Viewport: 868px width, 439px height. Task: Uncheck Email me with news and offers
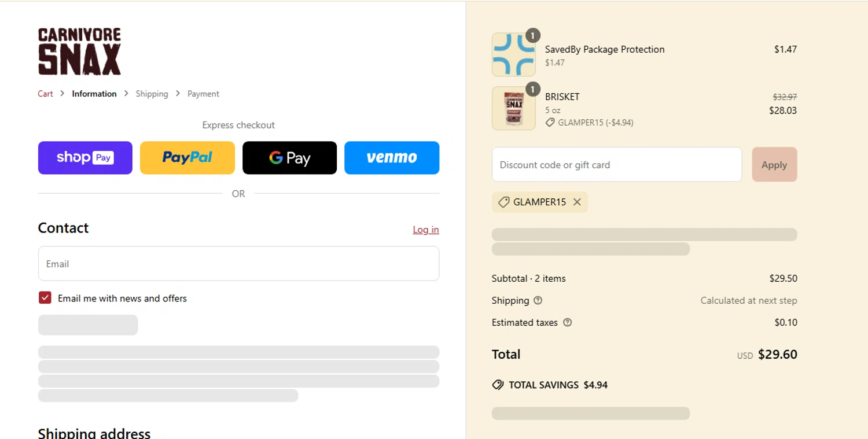(x=45, y=298)
